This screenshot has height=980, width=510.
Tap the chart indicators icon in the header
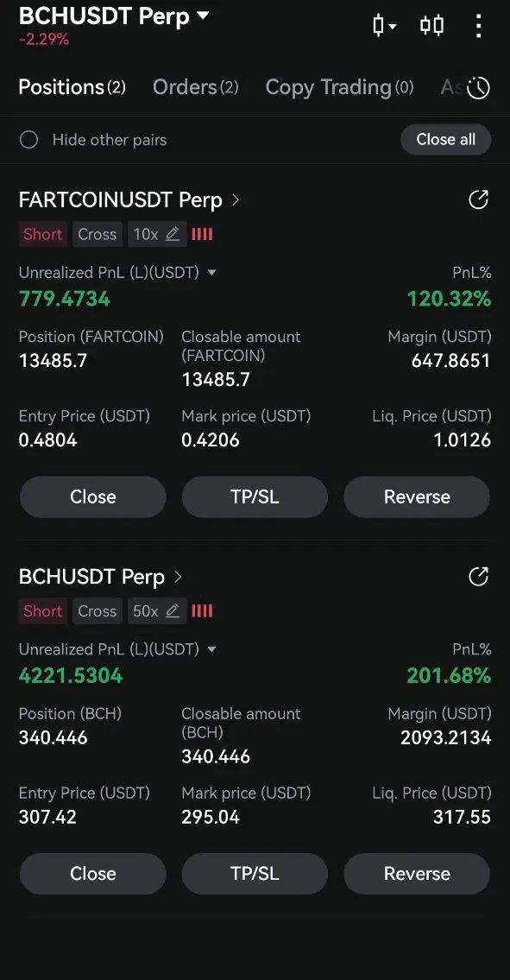(x=431, y=25)
